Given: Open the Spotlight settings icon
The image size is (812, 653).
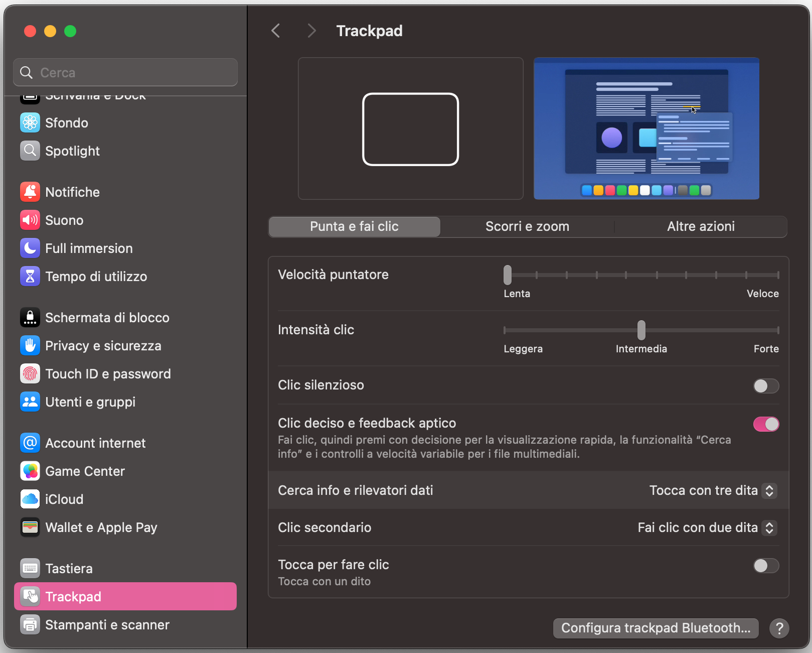Looking at the screenshot, I should click(x=30, y=151).
